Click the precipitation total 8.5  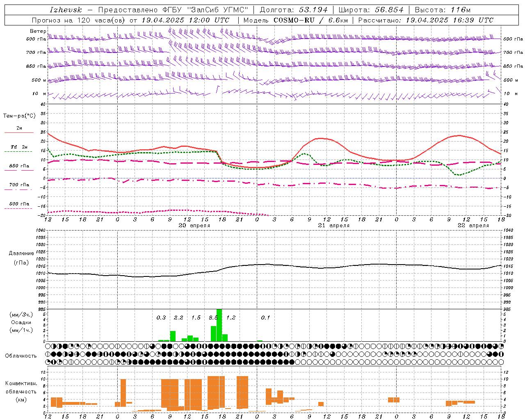(x=213, y=317)
